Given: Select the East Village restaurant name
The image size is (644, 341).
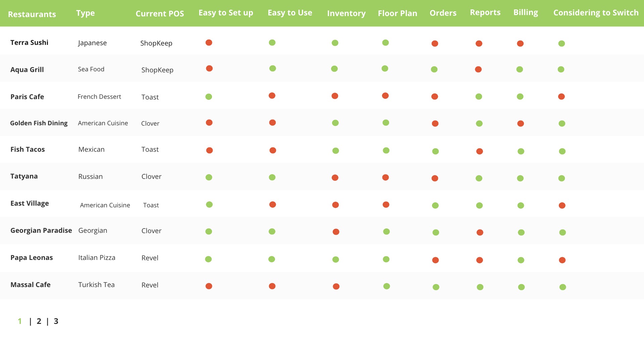Looking at the screenshot, I should coord(30,203).
